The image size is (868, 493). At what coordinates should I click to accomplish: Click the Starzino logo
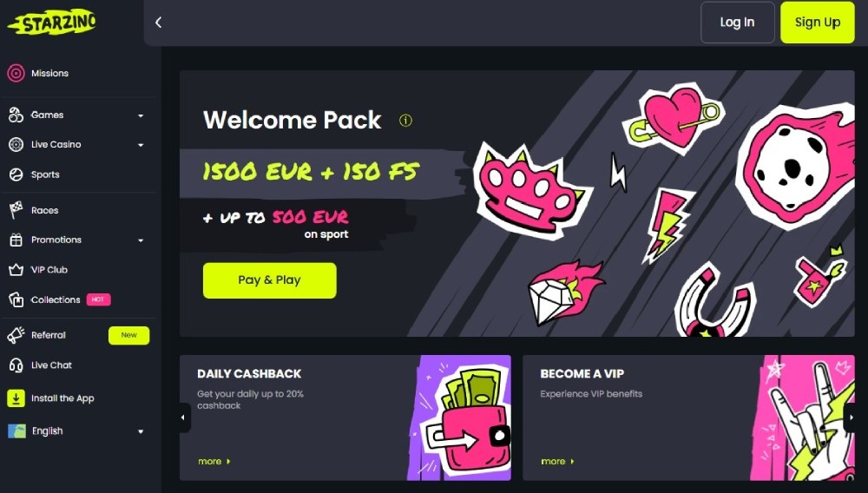52,22
